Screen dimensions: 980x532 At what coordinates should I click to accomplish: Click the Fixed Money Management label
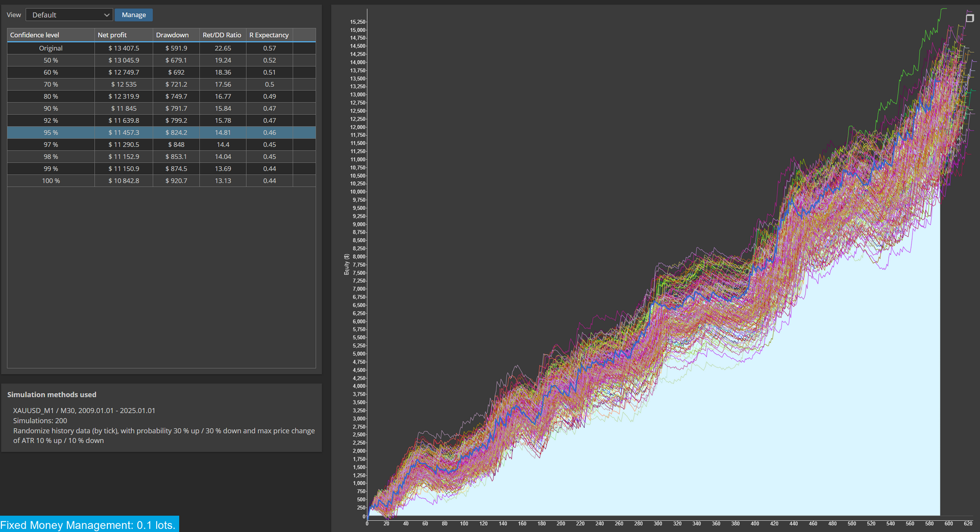89,525
